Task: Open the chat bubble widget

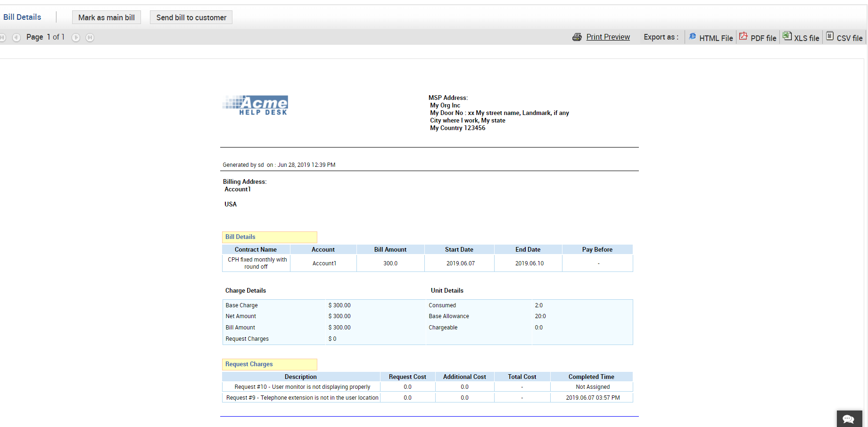Action: [849, 419]
